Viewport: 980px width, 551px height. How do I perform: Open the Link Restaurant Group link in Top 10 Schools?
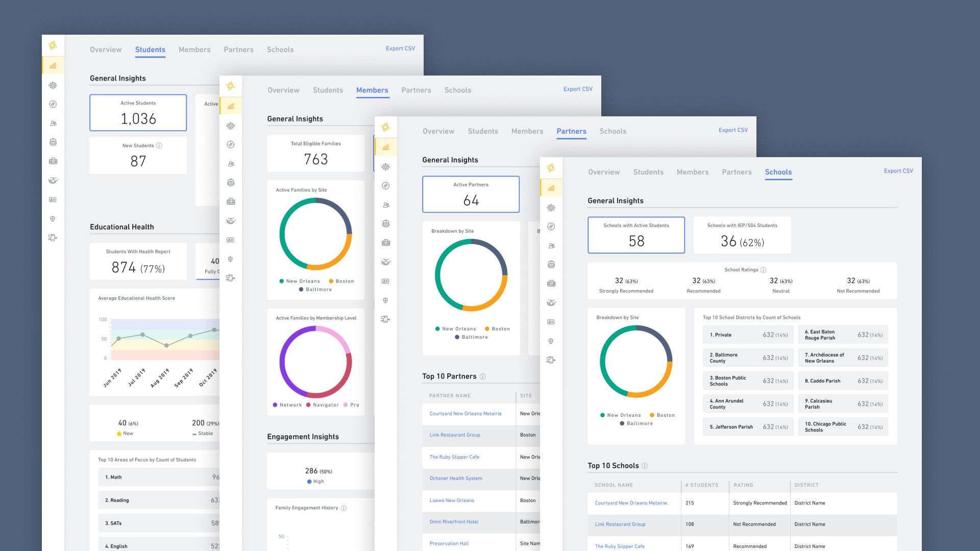pos(620,524)
